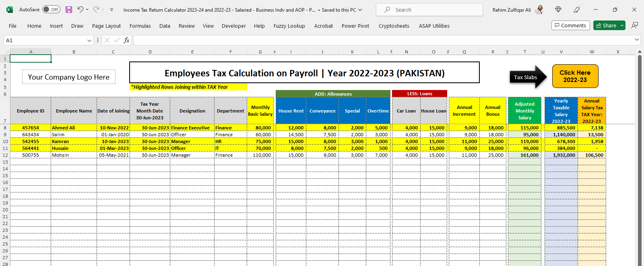Redo the last action

[x=96, y=10]
